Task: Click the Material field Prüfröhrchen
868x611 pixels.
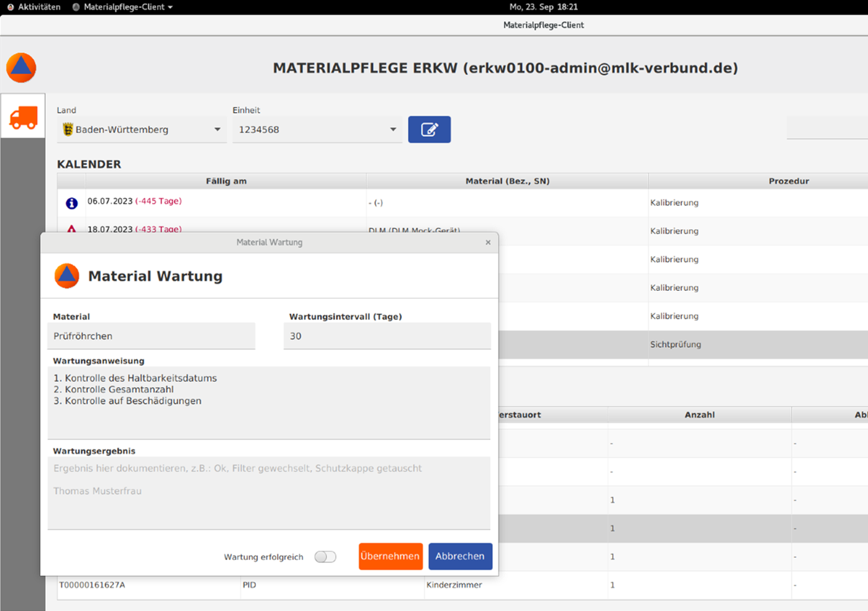Action: [x=151, y=336]
